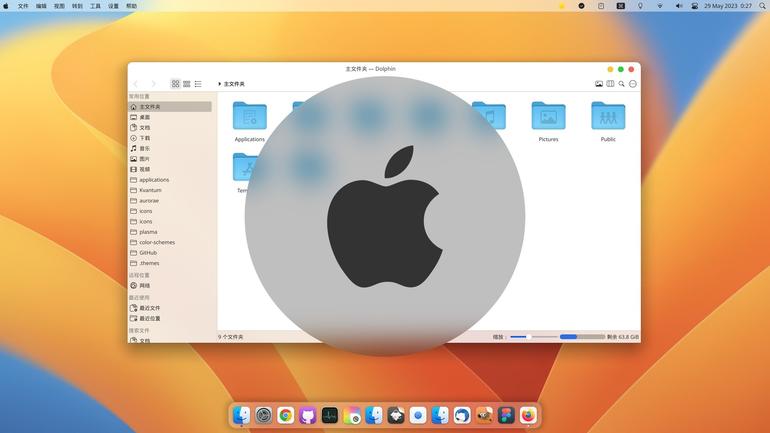Screen dimensions: 770x433
Task: Toggle file previews in Dolphin toolbar
Action: [x=599, y=84]
